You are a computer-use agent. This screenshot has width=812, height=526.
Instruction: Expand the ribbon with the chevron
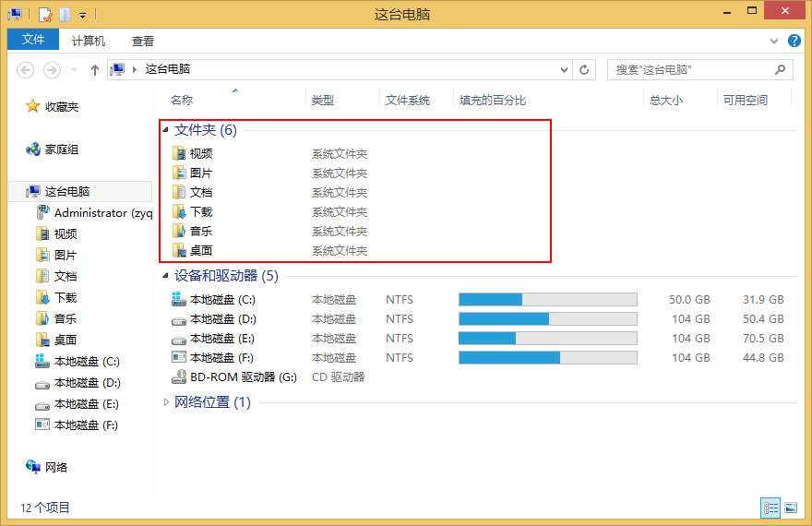[x=774, y=41]
